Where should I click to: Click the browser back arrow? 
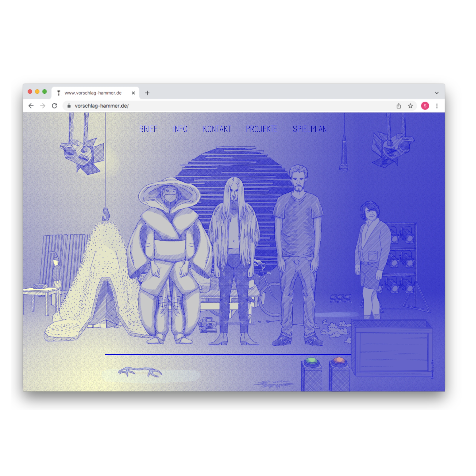[x=31, y=106]
